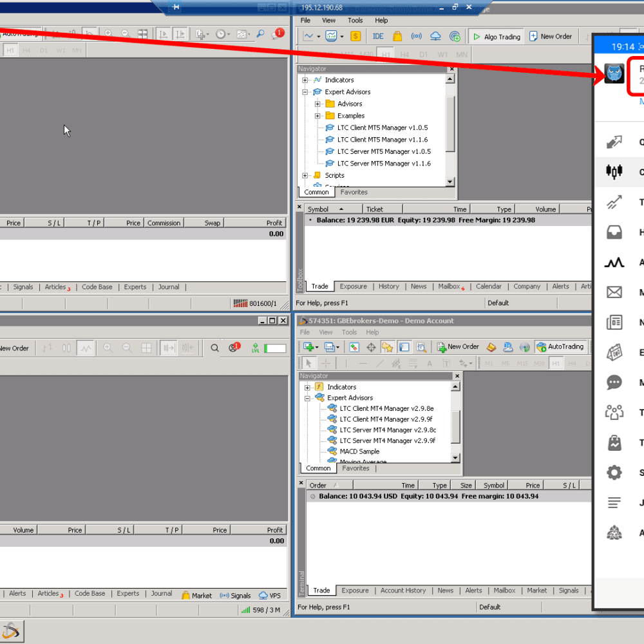Click New Order in MT5 toolbar
The width and height of the screenshot is (644, 644).
coord(551,37)
